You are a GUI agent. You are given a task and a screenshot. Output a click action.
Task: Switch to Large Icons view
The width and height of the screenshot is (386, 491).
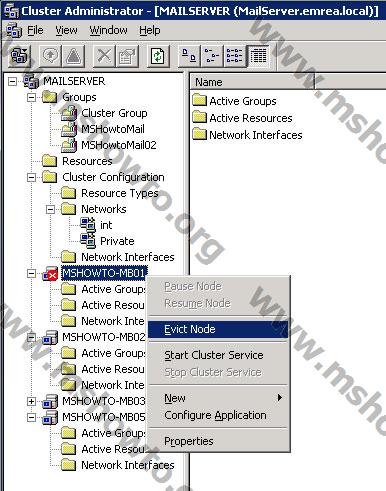coord(189,56)
